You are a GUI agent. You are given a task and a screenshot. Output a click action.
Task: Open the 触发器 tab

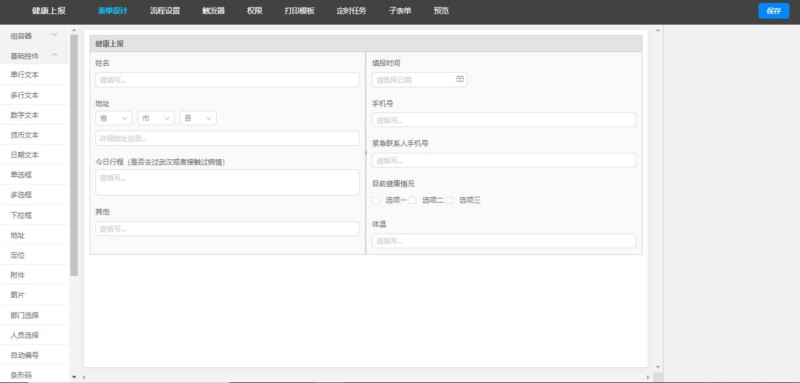click(x=213, y=11)
